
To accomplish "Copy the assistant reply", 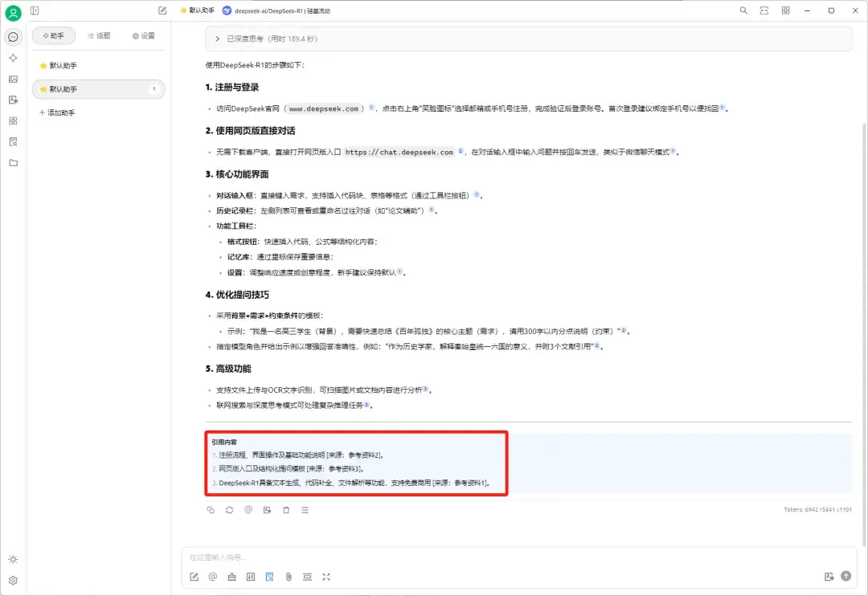I will point(211,510).
